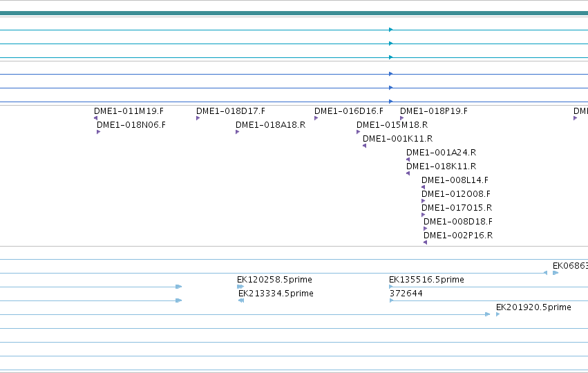588x373 pixels.
Task: Click purple arrow marker under DME1-018D17.F
Action: [x=198, y=118]
